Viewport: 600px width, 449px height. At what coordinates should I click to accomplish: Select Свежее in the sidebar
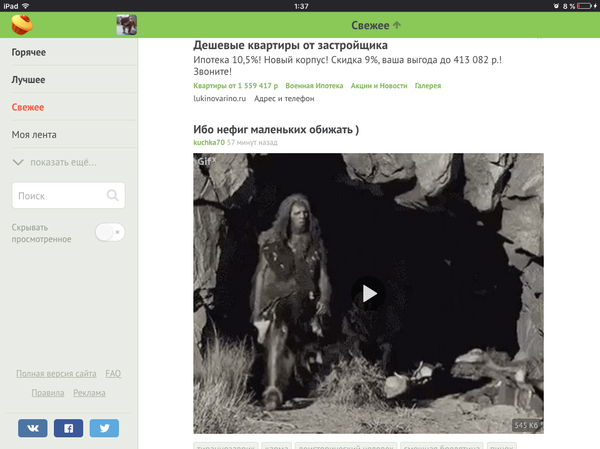click(28, 107)
